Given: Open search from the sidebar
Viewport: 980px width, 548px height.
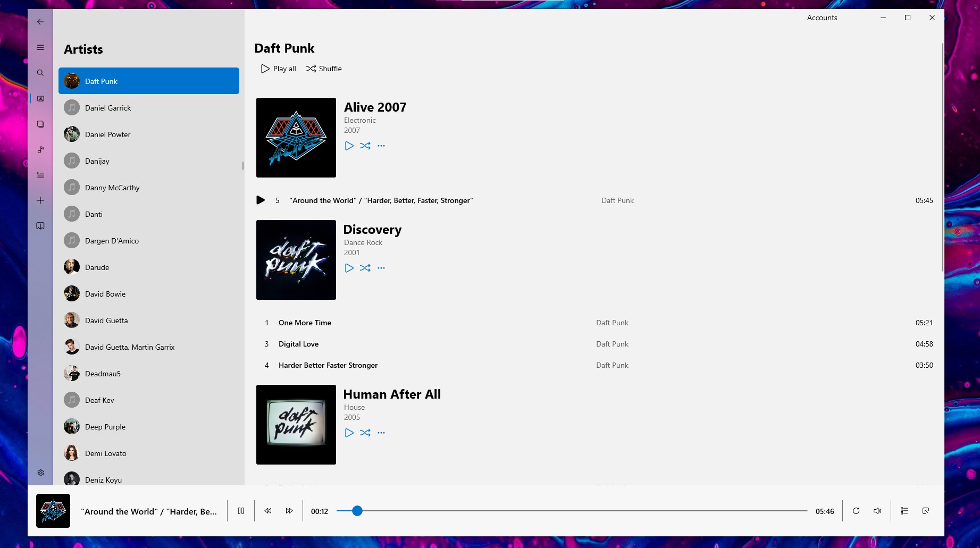Looking at the screenshot, I should 40,73.
